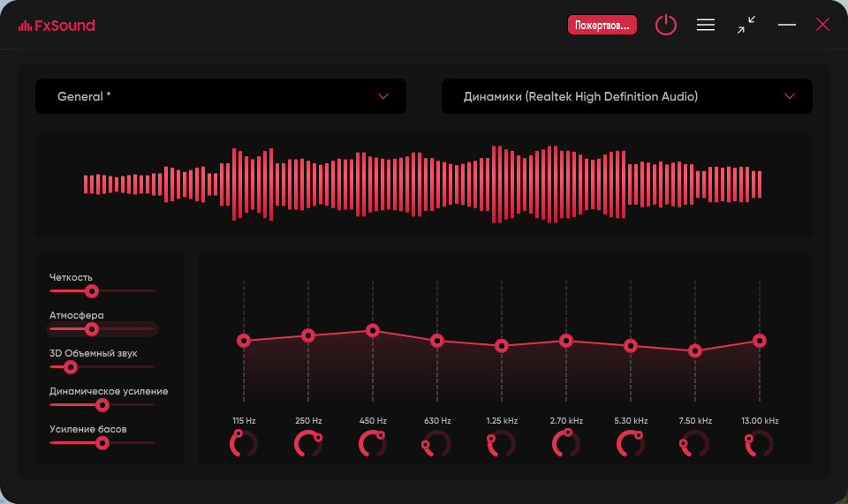The width and height of the screenshot is (848, 504).
Task: Click the 250 Hz equalizer point
Action: (x=308, y=335)
